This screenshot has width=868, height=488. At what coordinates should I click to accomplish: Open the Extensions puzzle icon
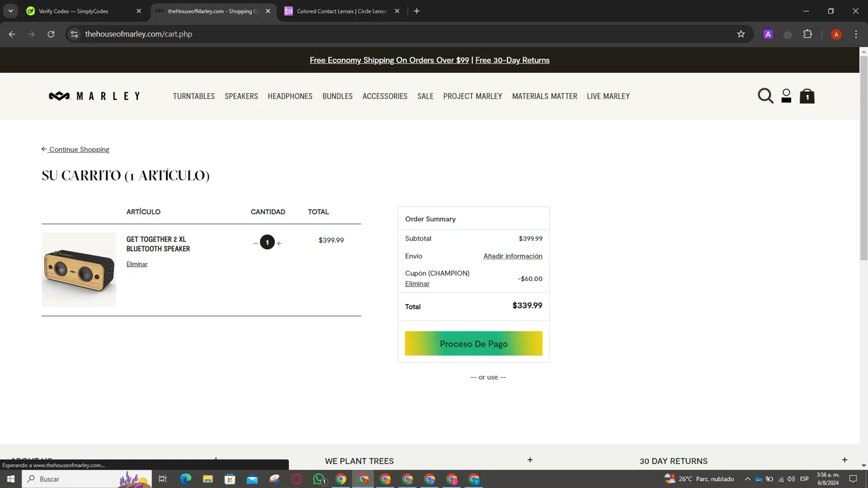(x=808, y=34)
